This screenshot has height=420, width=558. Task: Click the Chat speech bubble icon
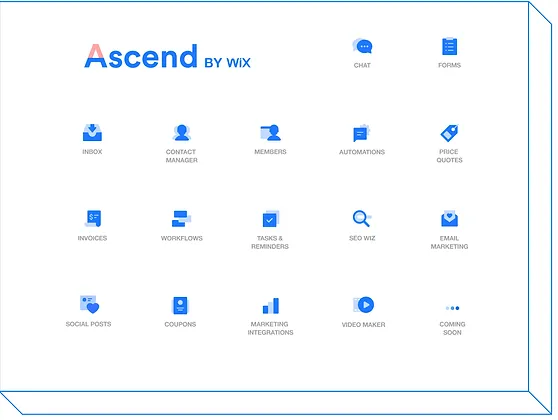click(362, 46)
